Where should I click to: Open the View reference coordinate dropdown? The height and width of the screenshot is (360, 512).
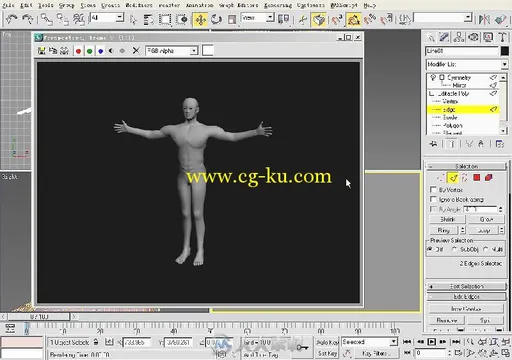click(258, 17)
